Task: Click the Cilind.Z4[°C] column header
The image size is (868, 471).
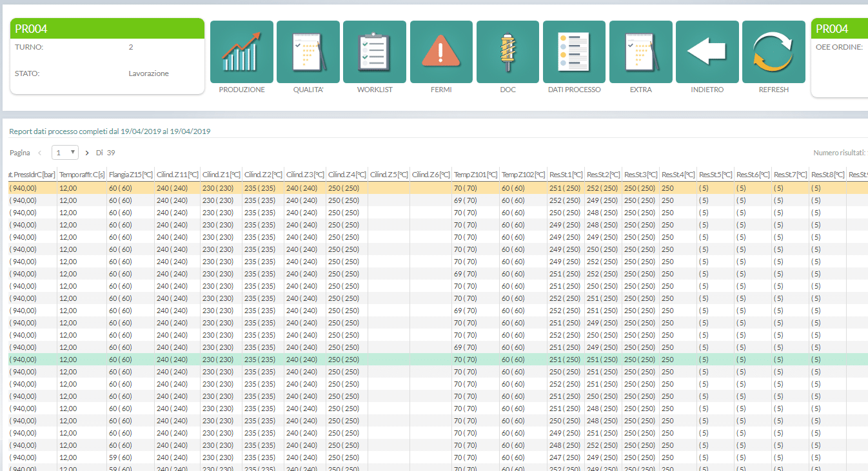Action: [347, 175]
